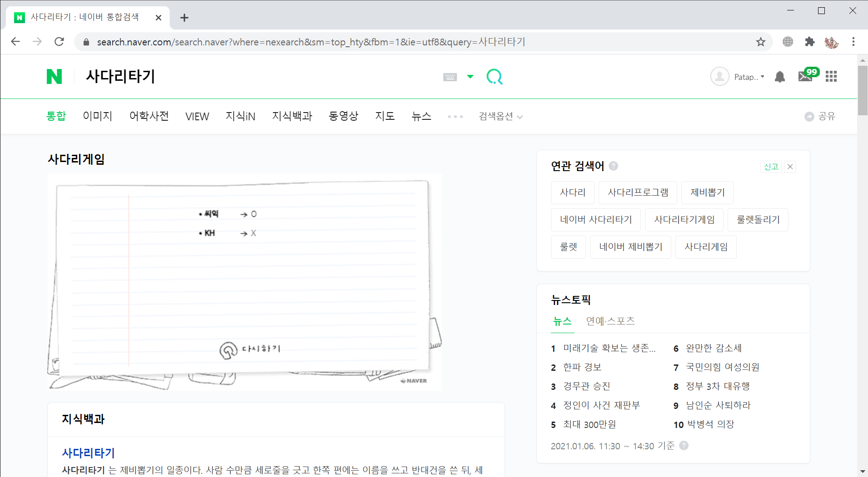Click the green Naver N logo
The height and width of the screenshot is (477, 868).
click(x=54, y=76)
